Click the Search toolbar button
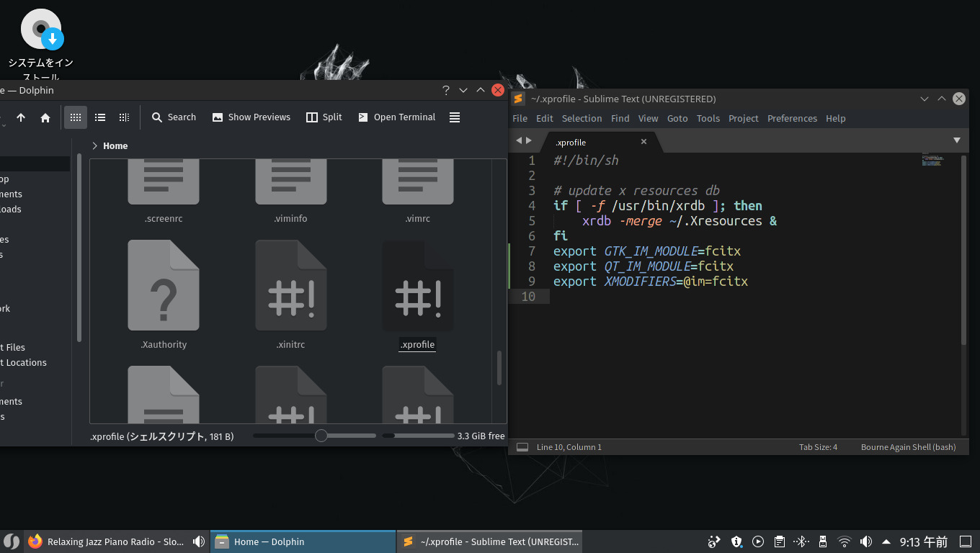Viewport: 980px width, 553px height. (x=174, y=117)
